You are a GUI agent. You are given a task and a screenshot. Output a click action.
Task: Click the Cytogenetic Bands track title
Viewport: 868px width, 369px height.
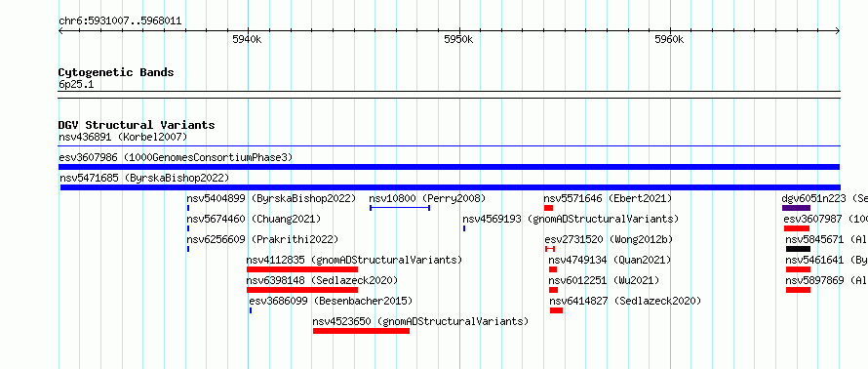point(116,72)
